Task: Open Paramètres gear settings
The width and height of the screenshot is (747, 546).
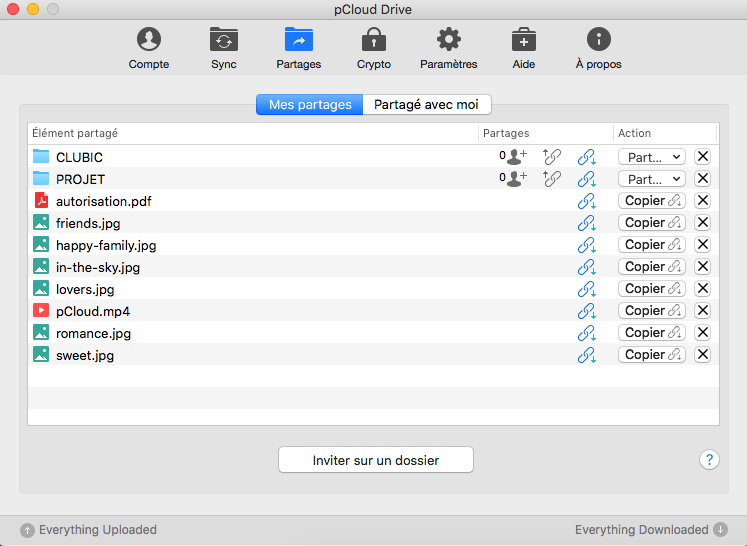Action: 448,49
